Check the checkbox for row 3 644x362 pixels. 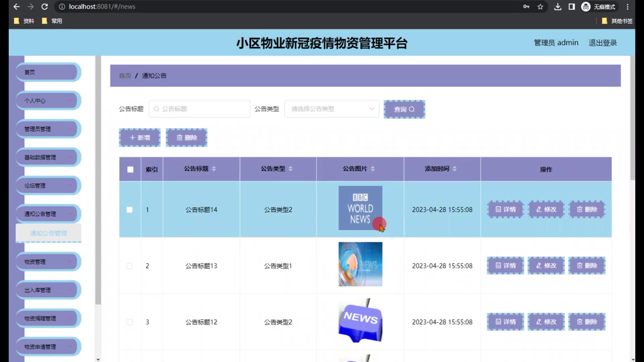coord(129,322)
